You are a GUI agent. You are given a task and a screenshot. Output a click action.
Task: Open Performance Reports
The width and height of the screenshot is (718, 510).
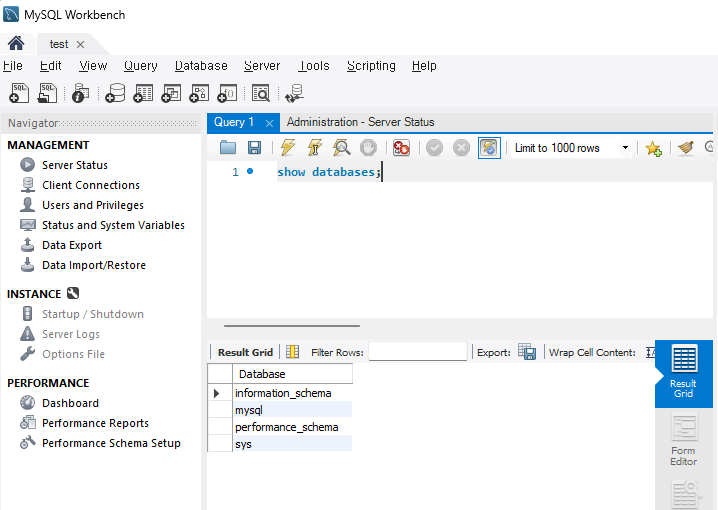pyautogui.click(x=95, y=423)
